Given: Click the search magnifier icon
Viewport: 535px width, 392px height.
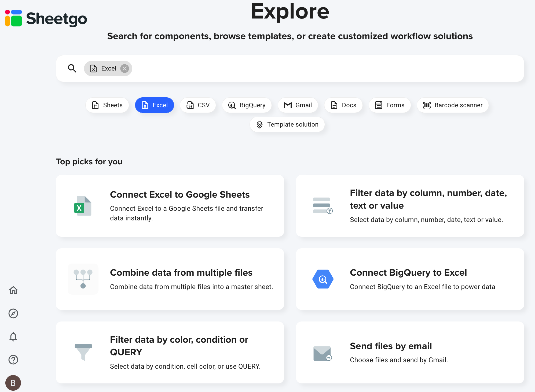Looking at the screenshot, I should pyautogui.click(x=72, y=68).
